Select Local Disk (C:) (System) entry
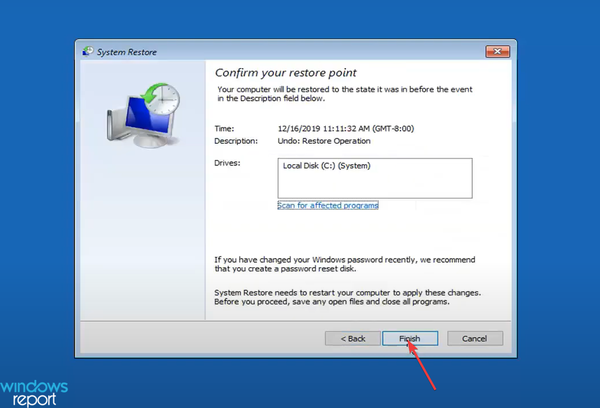This screenshot has width=600, height=408. click(x=326, y=166)
